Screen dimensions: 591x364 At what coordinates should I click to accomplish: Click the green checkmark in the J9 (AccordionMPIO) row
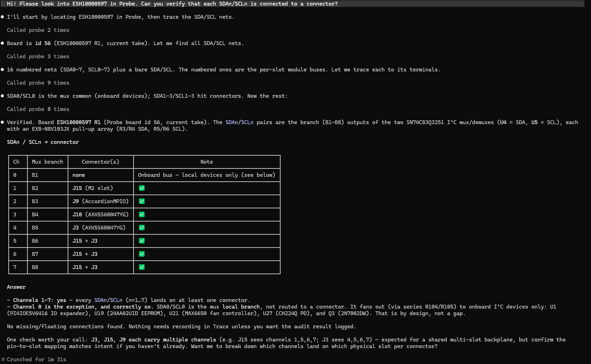point(142,201)
